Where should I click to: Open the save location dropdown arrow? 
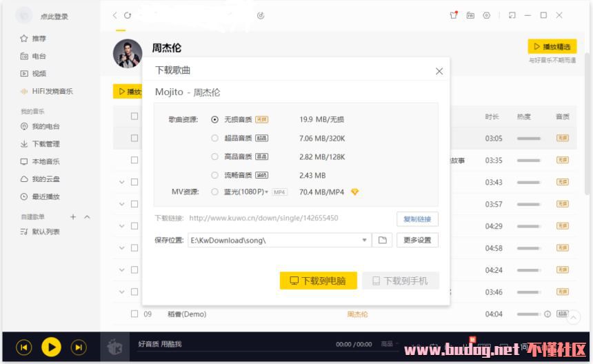click(x=364, y=240)
